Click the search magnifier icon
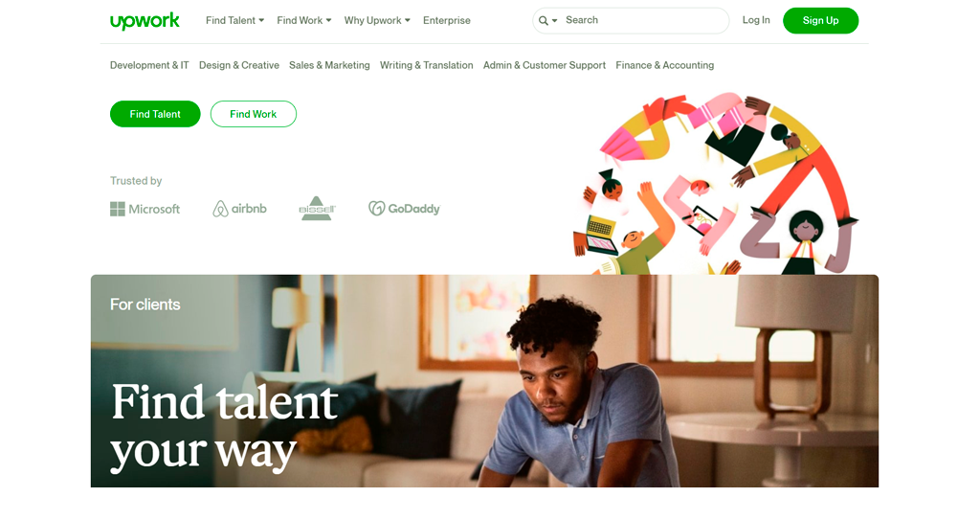 click(544, 21)
